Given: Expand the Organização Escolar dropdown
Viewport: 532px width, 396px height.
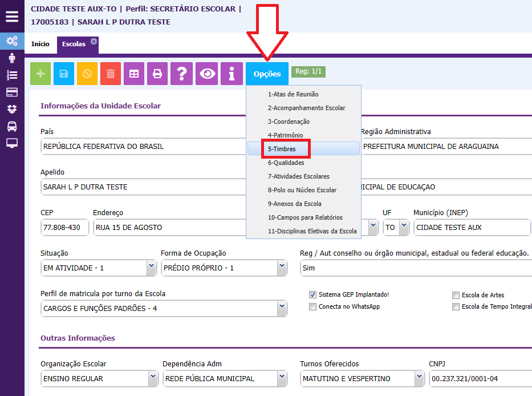Looking at the screenshot, I should click(x=152, y=378).
